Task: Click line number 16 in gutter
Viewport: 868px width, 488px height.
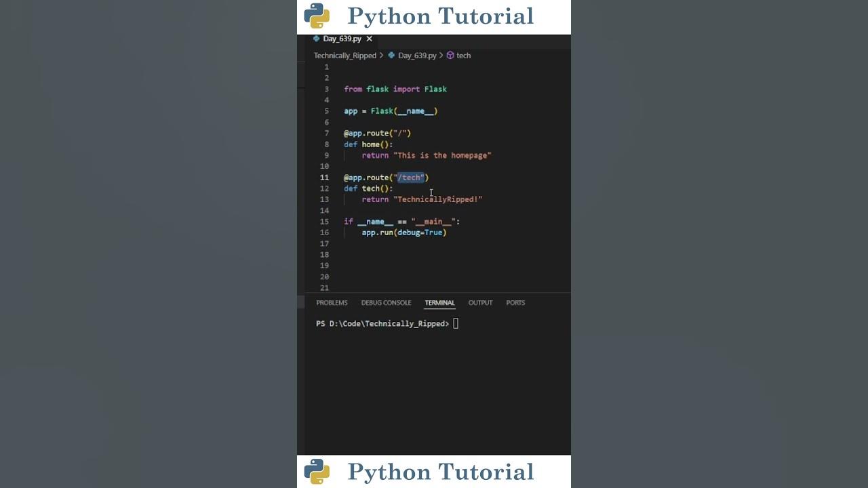Action: click(x=324, y=232)
